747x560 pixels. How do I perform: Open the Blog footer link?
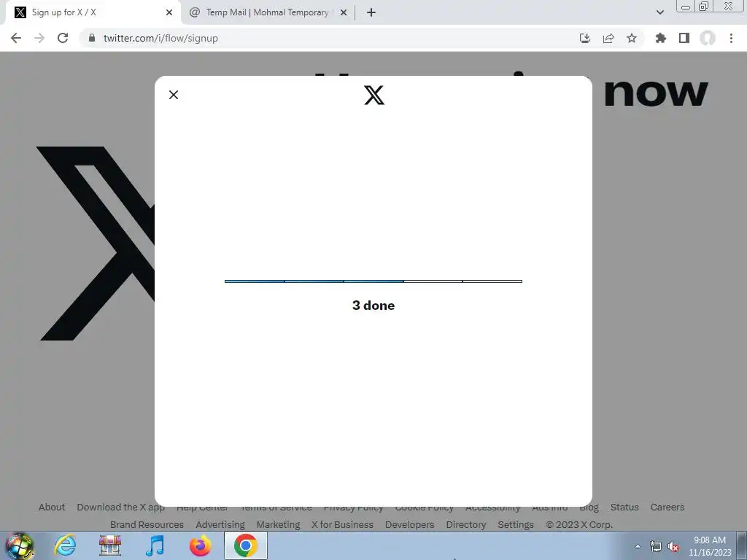589,507
